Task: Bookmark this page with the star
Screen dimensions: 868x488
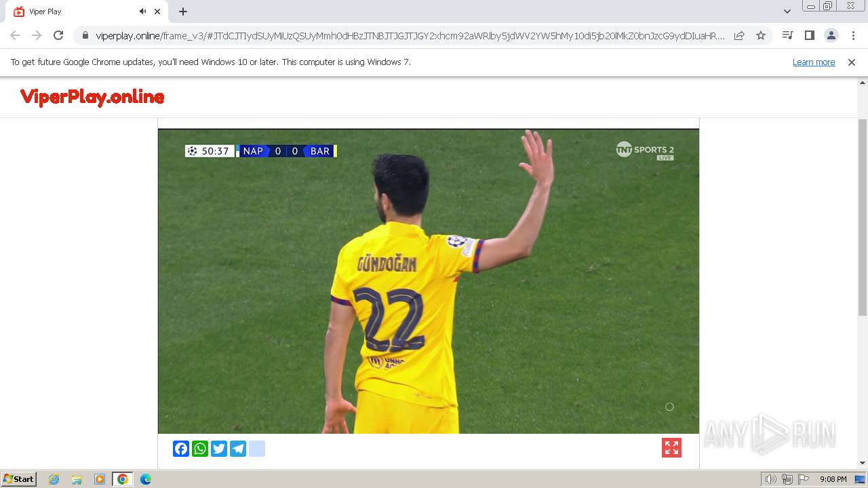Action: tap(761, 35)
